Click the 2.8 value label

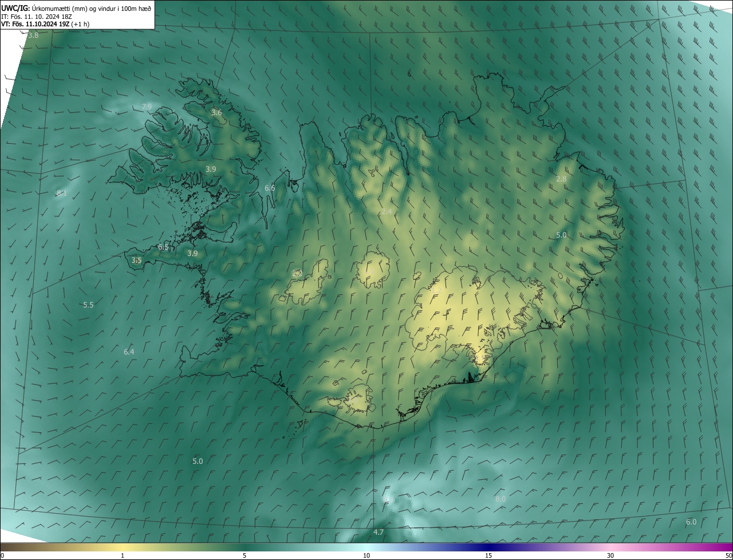[x=561, y=179]
